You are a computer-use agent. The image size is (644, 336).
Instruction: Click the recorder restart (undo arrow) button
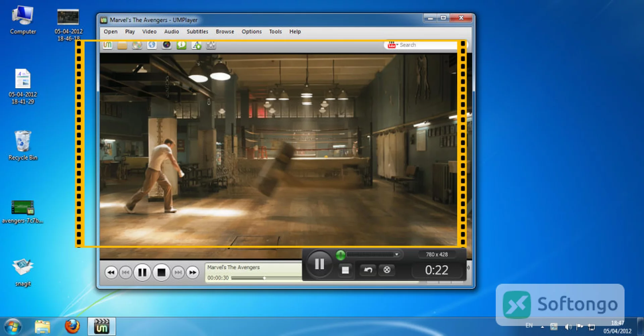pyautogui.click(x=368, y=270)
